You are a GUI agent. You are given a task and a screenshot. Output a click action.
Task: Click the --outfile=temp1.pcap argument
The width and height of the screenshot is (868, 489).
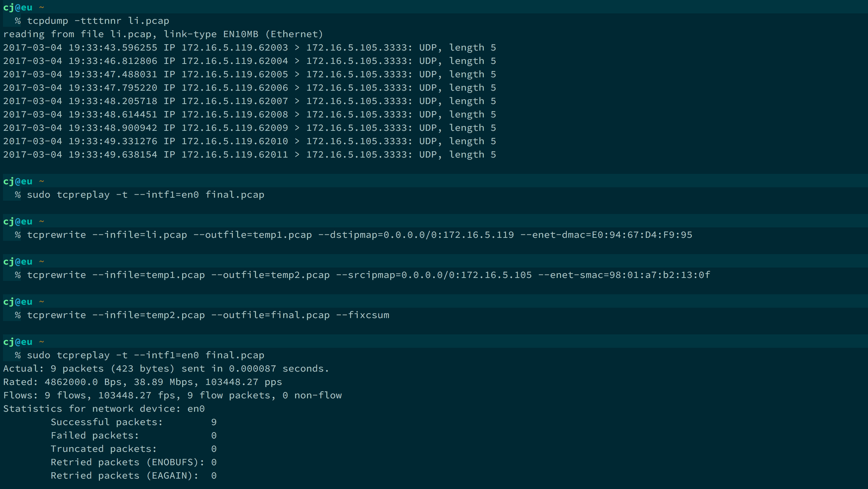pyautogui.click(x=252, y=235)
